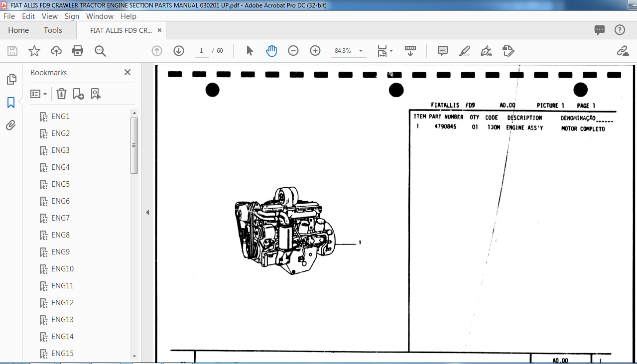Jump to ENG11 bookmark
The height and width of the screenshot is (364, 637).
62,286
